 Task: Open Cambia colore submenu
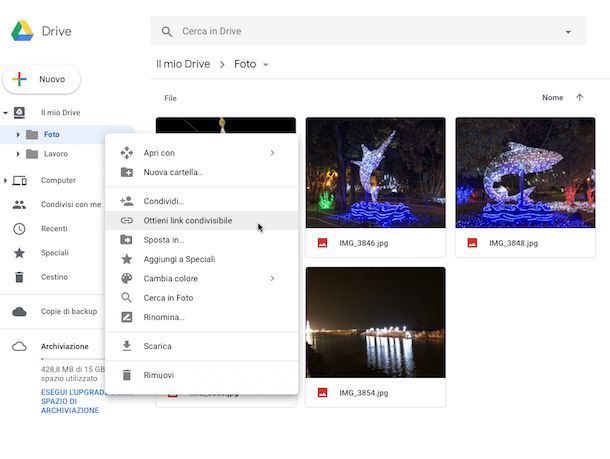click(171, 278)
